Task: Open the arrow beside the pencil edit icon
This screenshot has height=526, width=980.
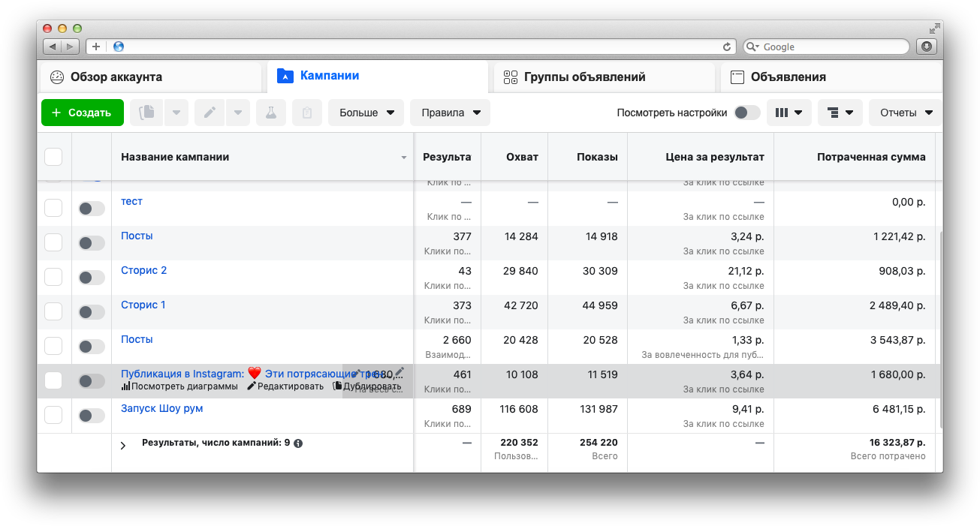Action: [237, 113]
